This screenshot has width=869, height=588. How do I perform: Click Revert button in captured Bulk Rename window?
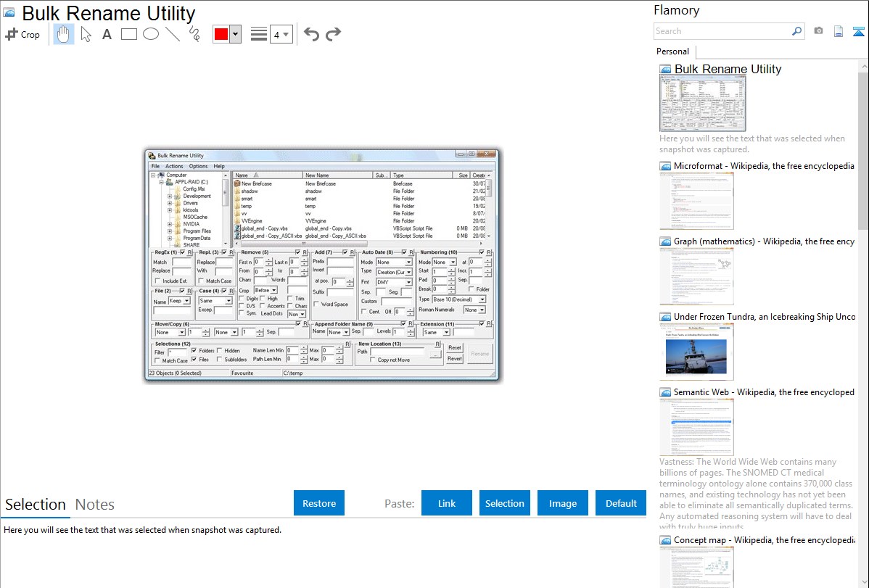pyautogui.click(x=455, y=359)
